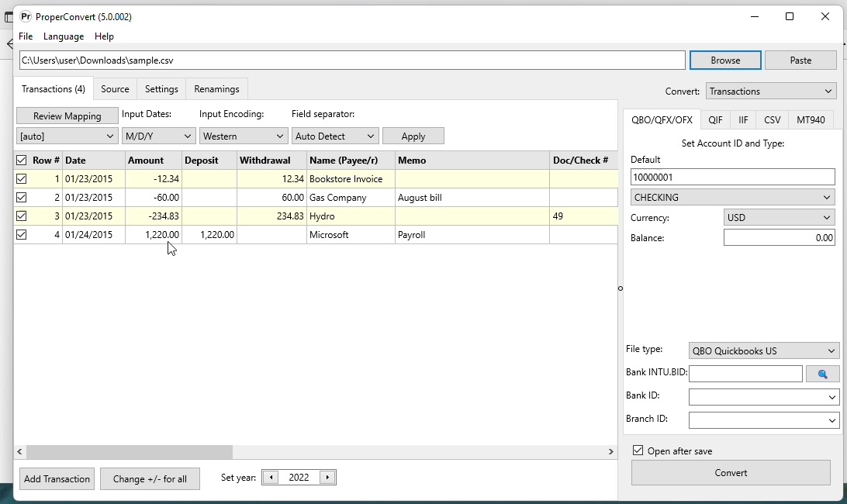847x504 pixels.
Task: Select the QBO/QFX/OFX output tab
Action: (662, 119)
